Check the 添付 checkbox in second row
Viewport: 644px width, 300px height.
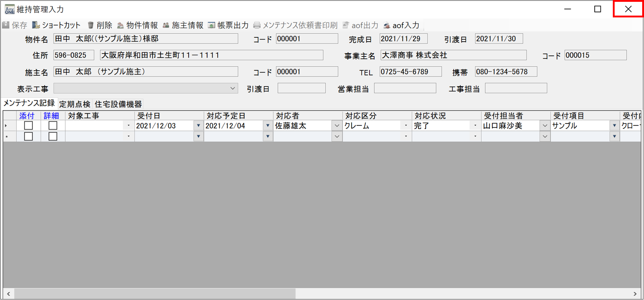[x=28, y=137]
